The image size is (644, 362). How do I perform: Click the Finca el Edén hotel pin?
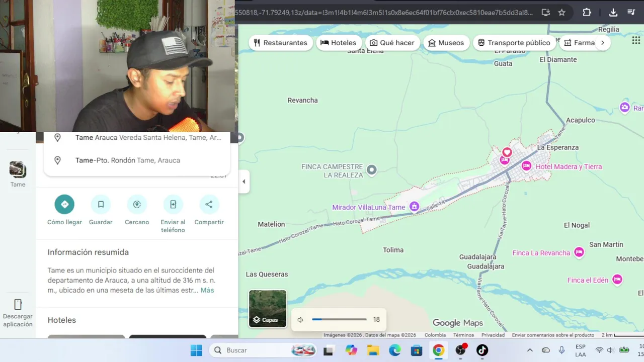click(617, 280)
